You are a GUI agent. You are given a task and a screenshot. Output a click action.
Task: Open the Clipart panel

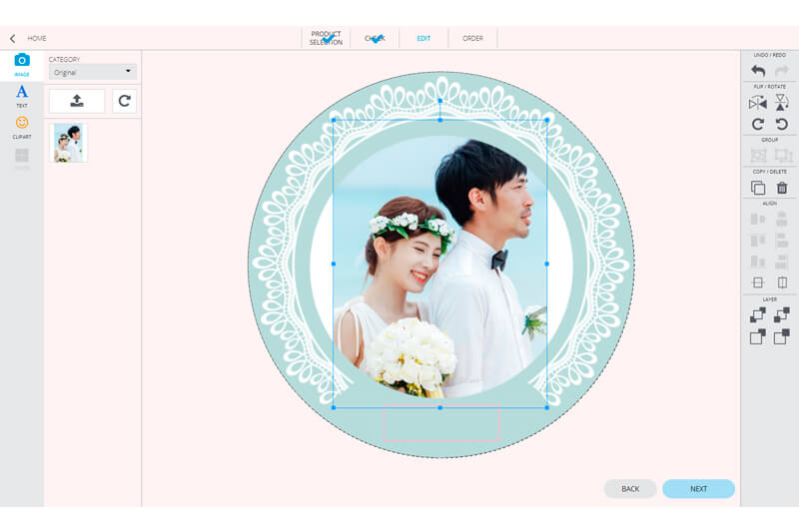tap(22, 126)
